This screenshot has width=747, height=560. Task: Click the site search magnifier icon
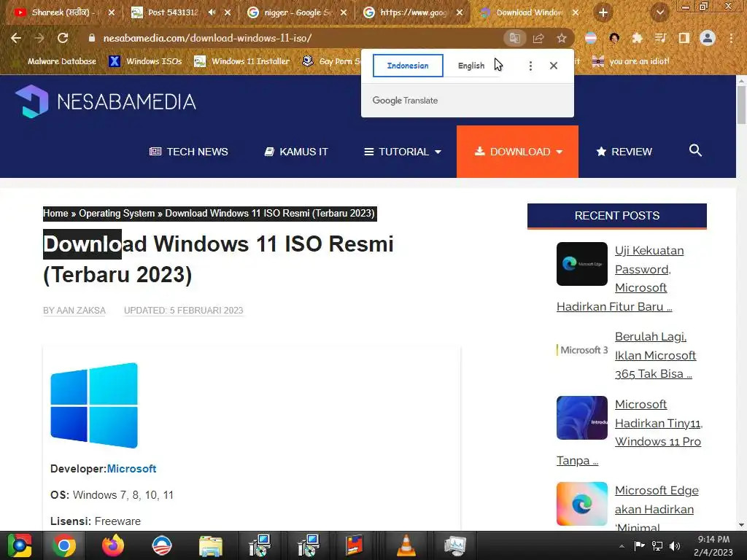tap(695, 150)
